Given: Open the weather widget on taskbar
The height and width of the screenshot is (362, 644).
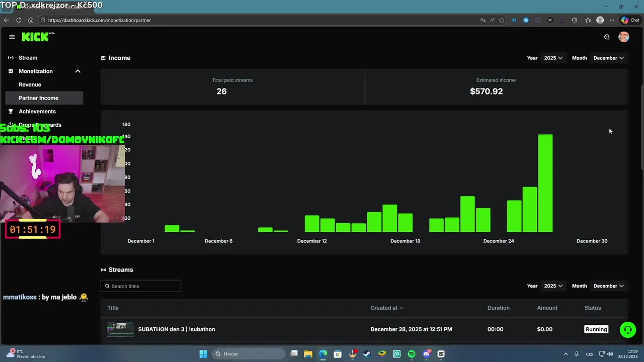Looking at the screenshot, I should (25, 353).
